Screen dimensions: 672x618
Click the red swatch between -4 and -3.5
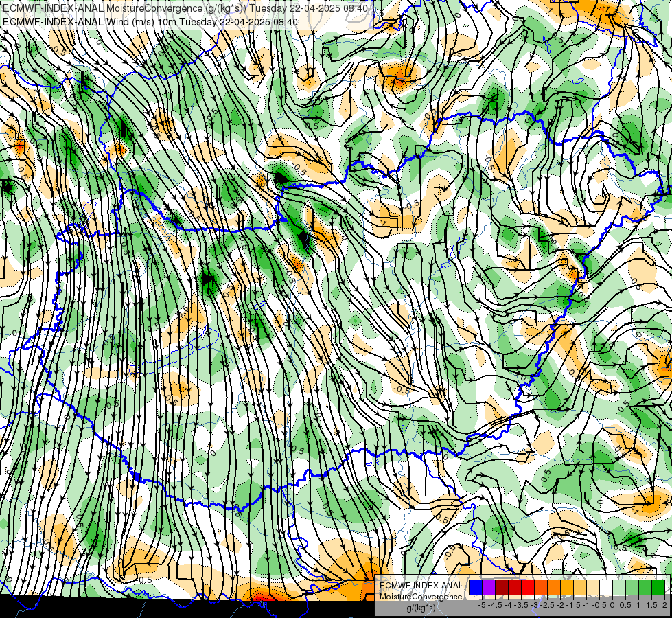[515, 587]
